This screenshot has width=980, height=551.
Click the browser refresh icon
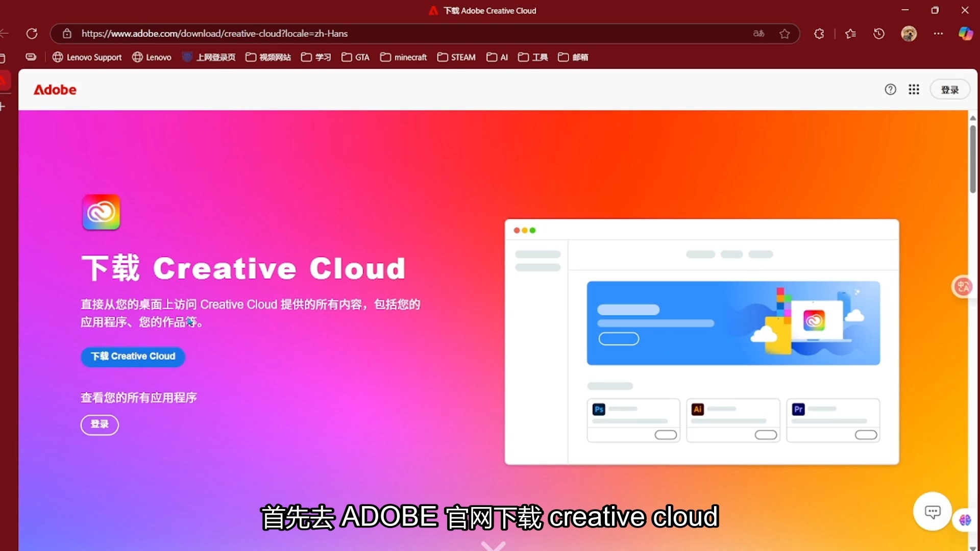32,34
